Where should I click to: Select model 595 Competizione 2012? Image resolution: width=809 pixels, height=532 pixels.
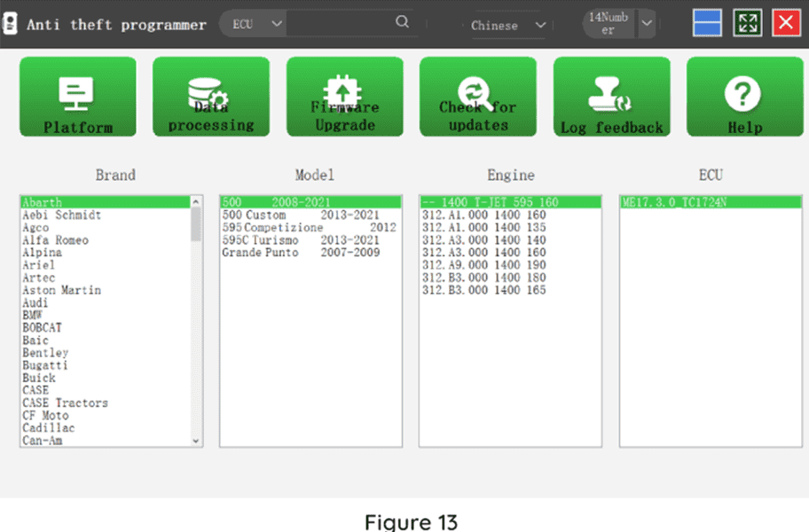pos(310,227)
